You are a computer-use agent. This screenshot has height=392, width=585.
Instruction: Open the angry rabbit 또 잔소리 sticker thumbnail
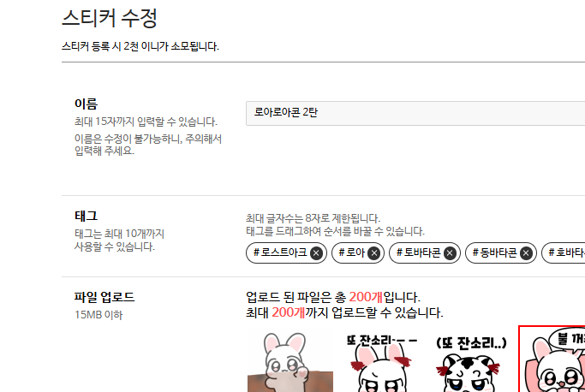[x=381, y=362]
